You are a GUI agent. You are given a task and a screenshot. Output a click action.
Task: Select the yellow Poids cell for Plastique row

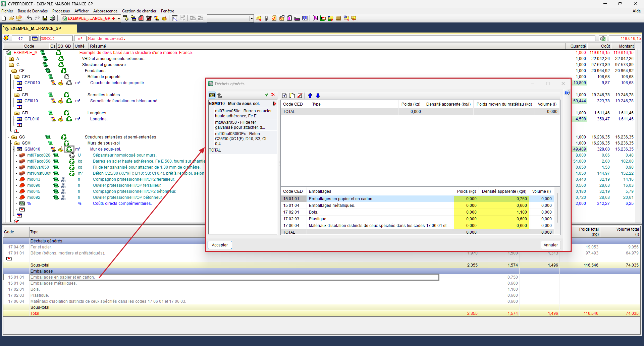[466, 219]
